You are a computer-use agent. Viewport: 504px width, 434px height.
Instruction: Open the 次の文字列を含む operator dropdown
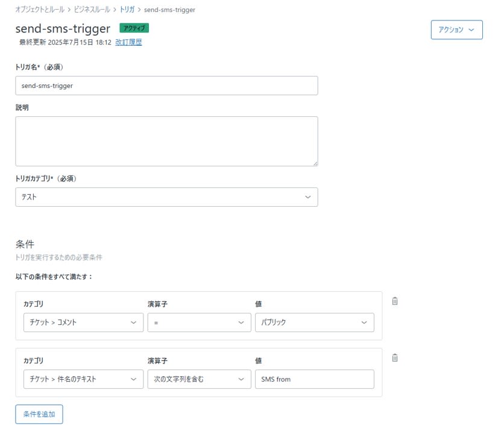[200, 379]
